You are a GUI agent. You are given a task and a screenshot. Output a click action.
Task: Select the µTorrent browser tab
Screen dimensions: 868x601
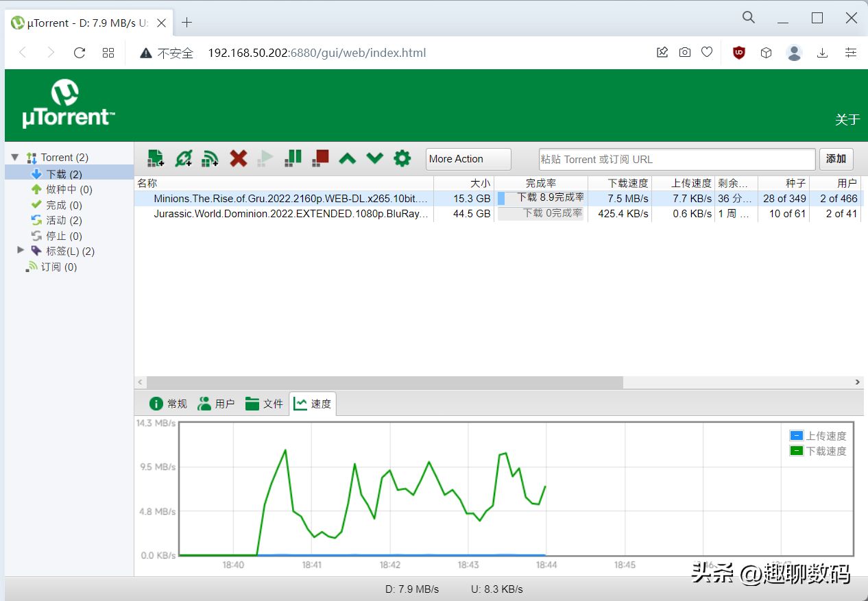89,23
